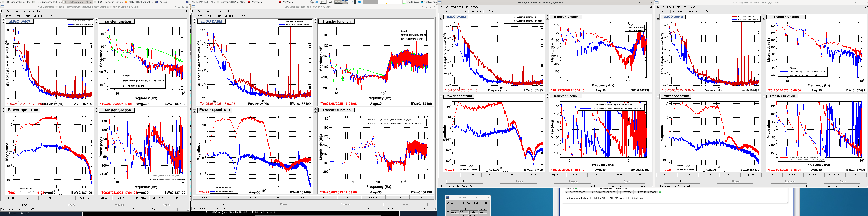The height and width of the screenshot is (216, 868).
Task: Select the workspace switcher in the top panel
Action: pyautogui.click(x=341, y=2)
